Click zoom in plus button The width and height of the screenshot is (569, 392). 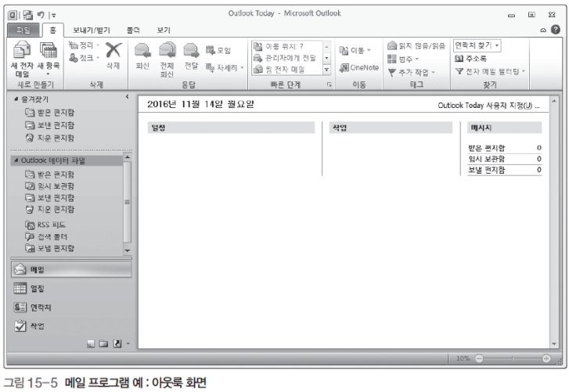546,358
